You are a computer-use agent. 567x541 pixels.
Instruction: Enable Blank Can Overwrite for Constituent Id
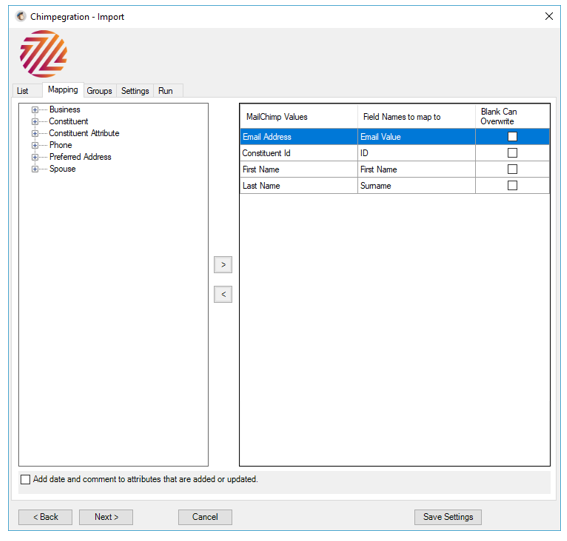coord(512,153)
